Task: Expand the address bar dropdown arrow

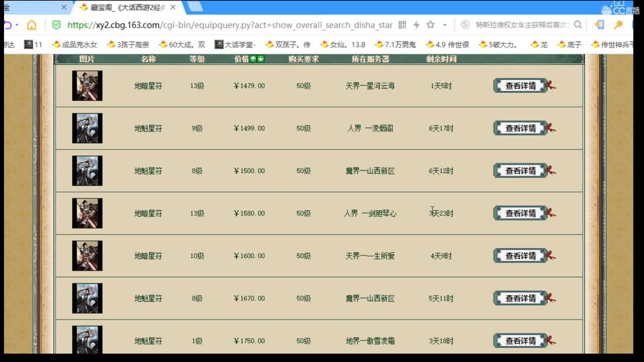Action: [445, 25]
